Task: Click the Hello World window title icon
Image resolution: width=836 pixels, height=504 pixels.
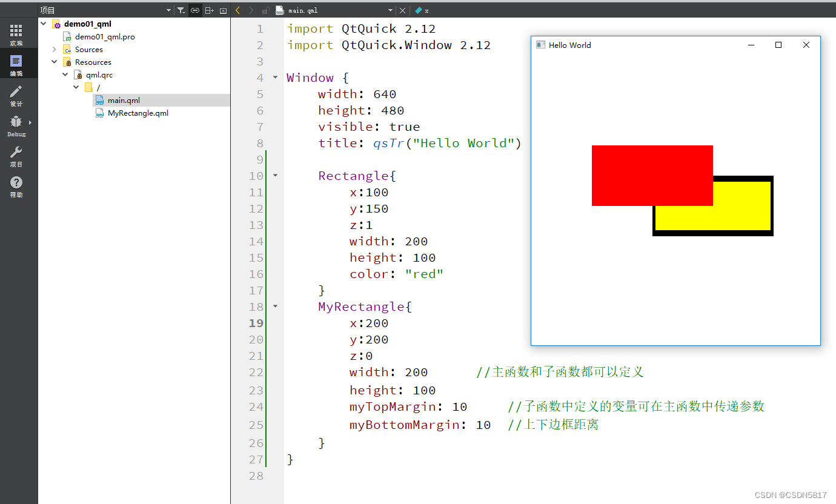Action: tap(541, 45)
